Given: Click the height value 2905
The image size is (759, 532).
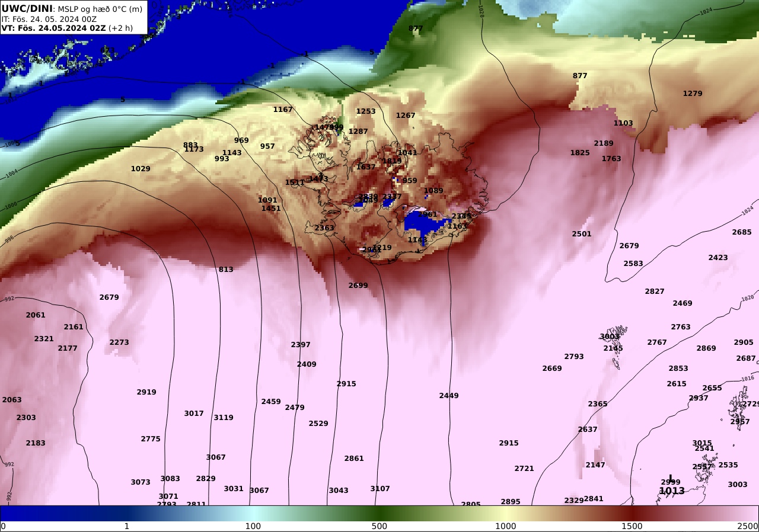Looking at the screenshot, I should tap(744, 342).
